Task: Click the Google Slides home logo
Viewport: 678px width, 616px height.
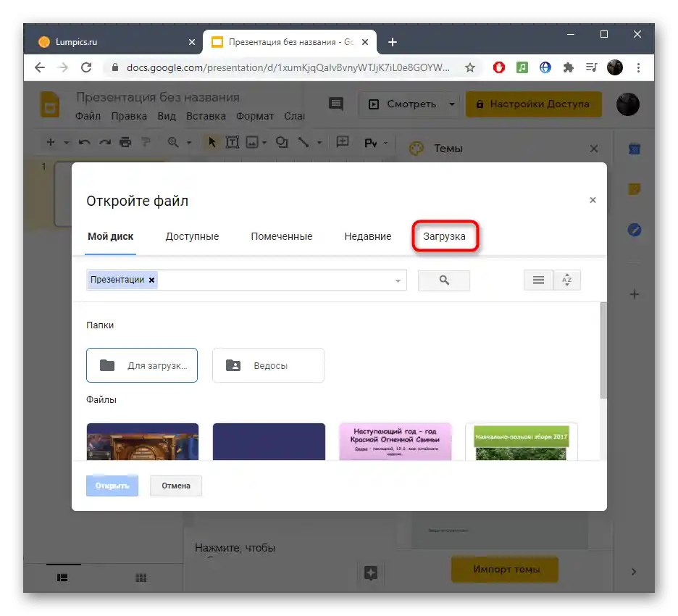Action: coord(50,104)
